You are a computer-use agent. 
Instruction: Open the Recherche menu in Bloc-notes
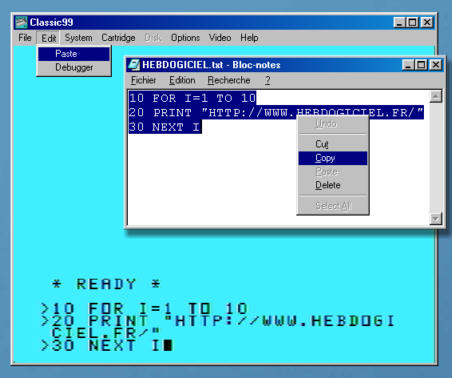point(229,80)
